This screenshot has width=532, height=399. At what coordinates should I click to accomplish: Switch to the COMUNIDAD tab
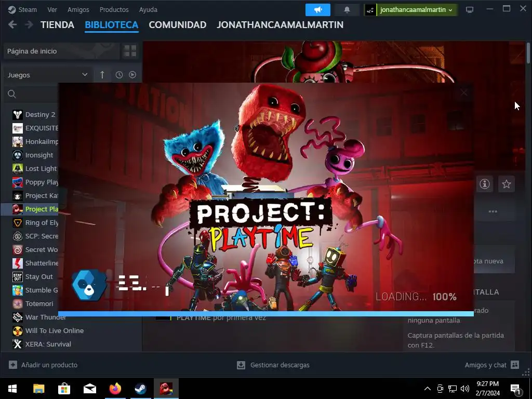click(178, 25)
